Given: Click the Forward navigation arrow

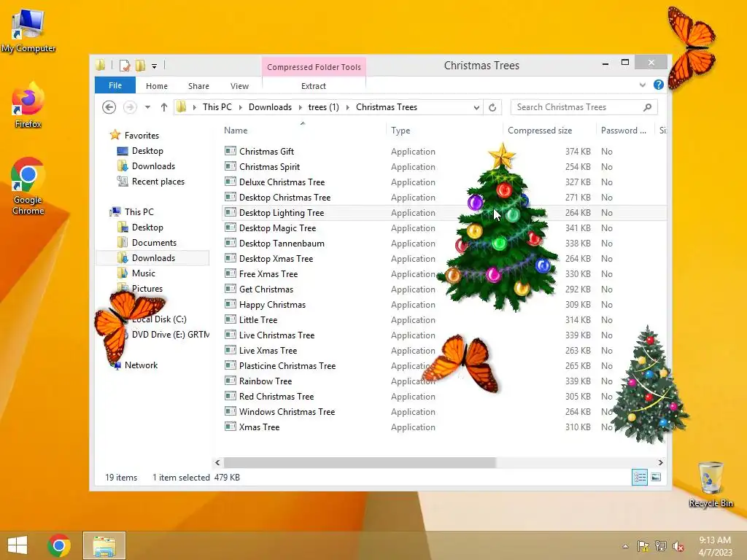Looking at the screenshot, I should click(x=130, y=107).
